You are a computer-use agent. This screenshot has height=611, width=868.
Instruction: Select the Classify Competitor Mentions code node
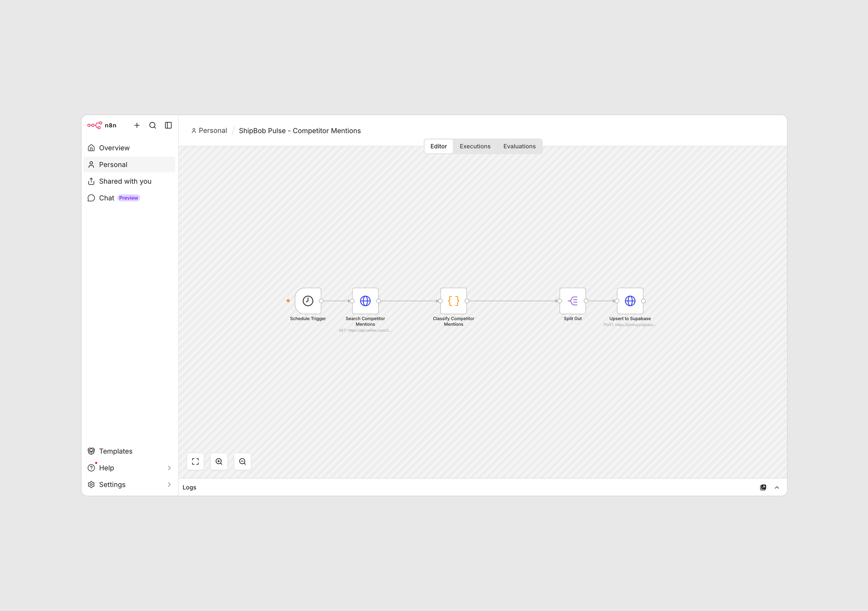click(x=454, y=301)
